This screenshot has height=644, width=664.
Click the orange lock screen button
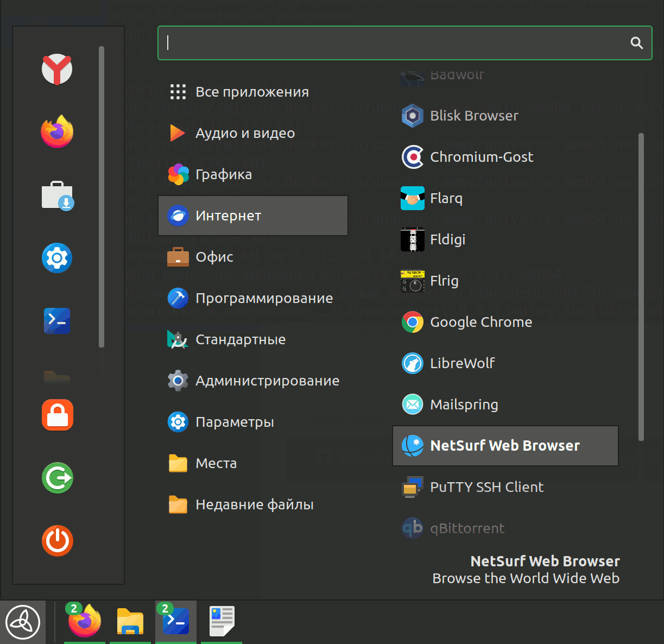pyautogui.click(x=57, y=415)
